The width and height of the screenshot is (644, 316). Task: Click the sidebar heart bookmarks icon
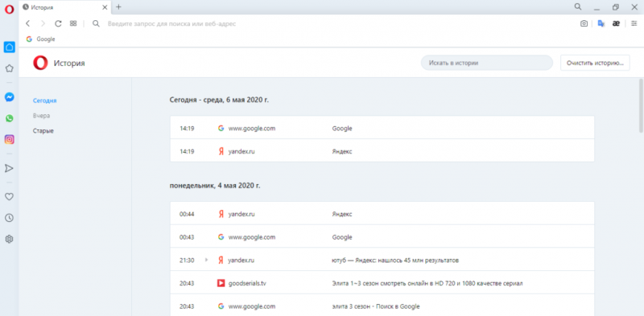[9, 196]
